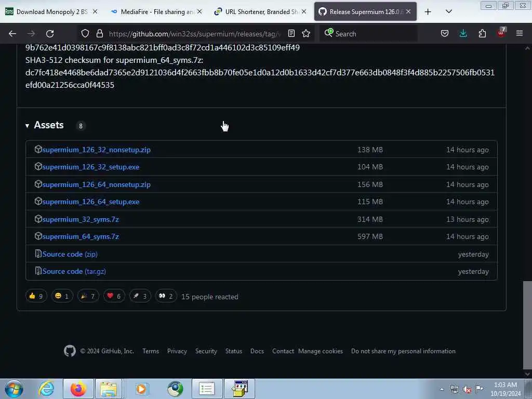Click Manage cookies in footer
The width and height of the screenshot is (532, 399).
pyautogui.click(x=321, y=351)
